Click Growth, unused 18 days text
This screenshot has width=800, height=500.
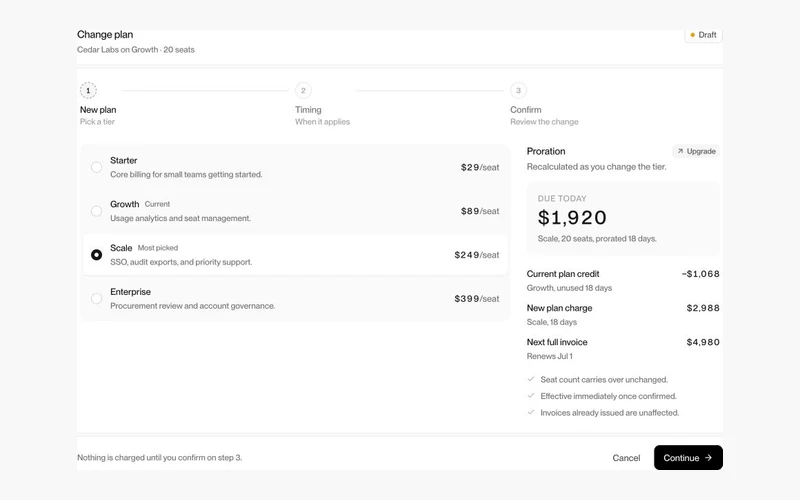point(569,288)
